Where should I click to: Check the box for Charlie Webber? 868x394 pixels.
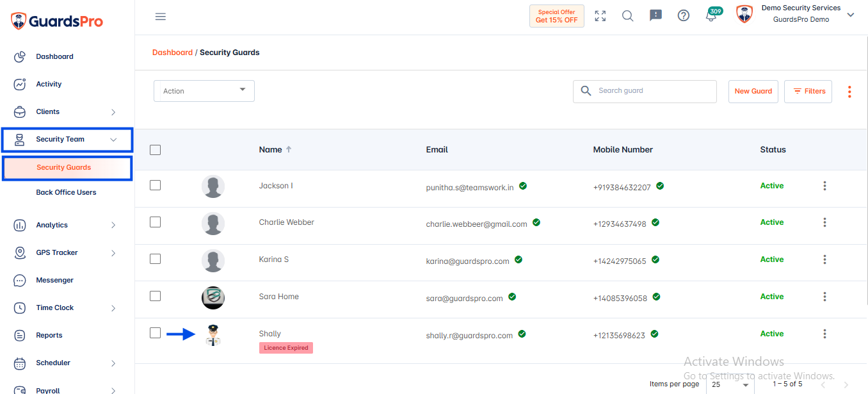coord(155,222)
